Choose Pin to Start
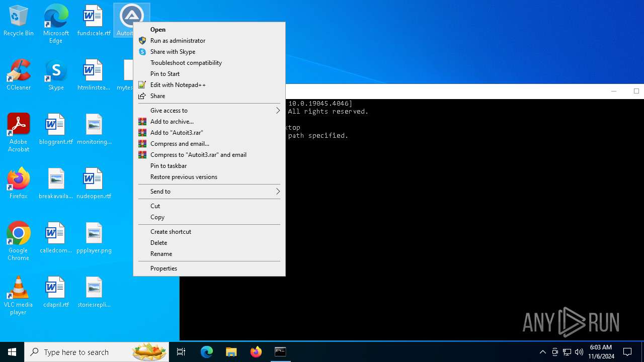 [209, 74]
